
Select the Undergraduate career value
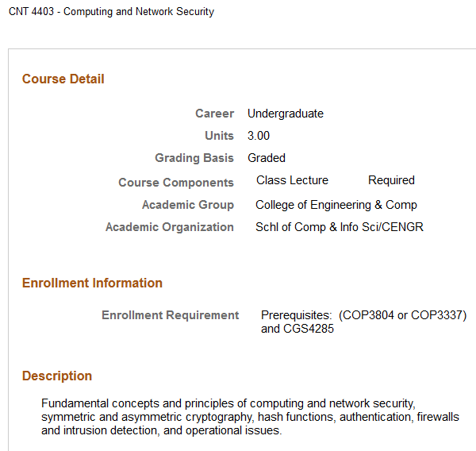286,114
